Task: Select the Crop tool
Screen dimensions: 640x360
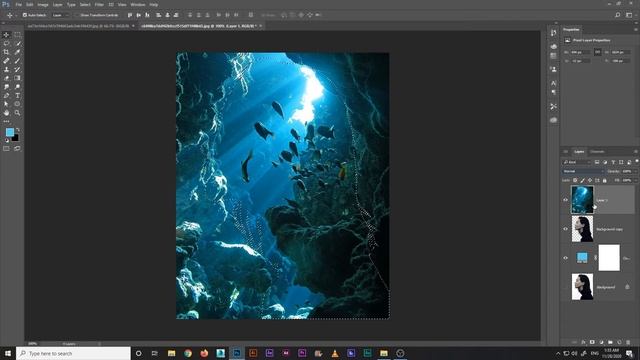Action: coord(6,52)
